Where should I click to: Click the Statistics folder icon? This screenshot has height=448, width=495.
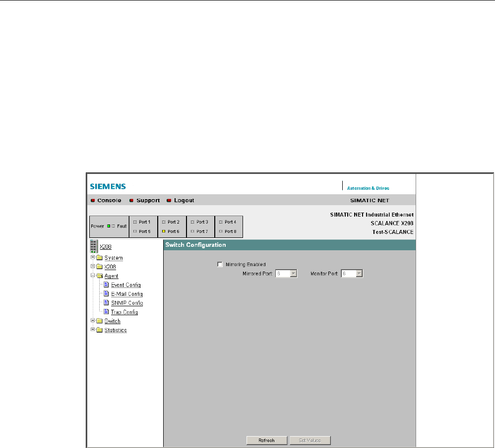coord(99,330)
